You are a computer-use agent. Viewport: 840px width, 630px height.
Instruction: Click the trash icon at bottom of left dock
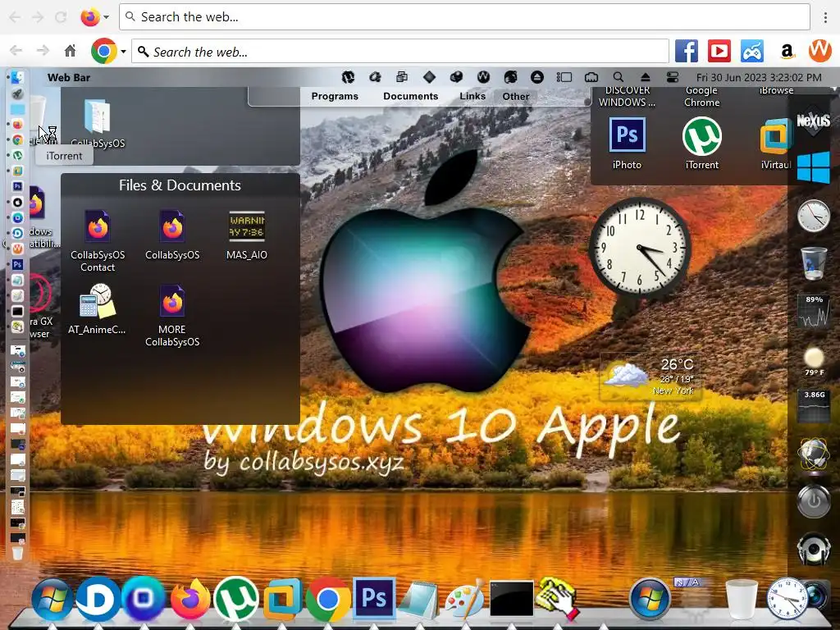tap(17, 553)
